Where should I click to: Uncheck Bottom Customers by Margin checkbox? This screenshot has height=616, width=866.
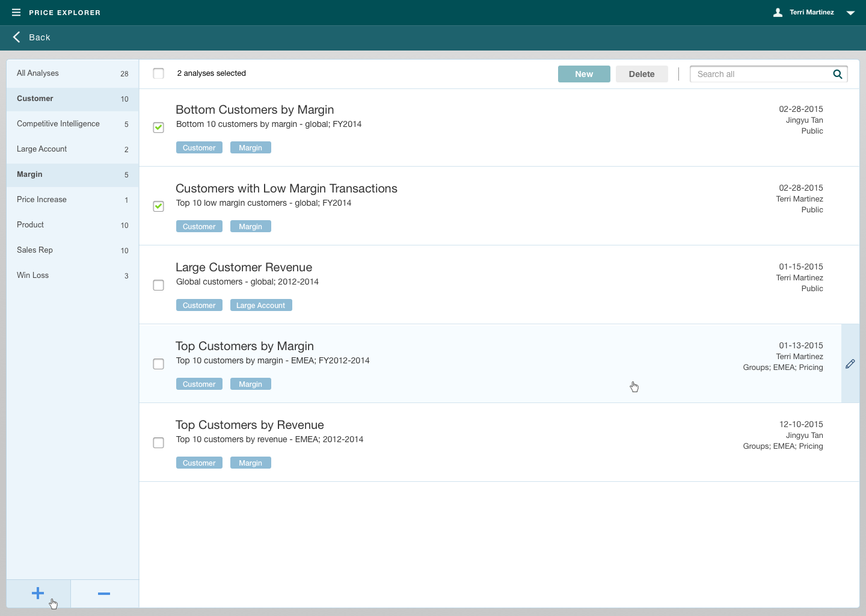tap(159, 128)
